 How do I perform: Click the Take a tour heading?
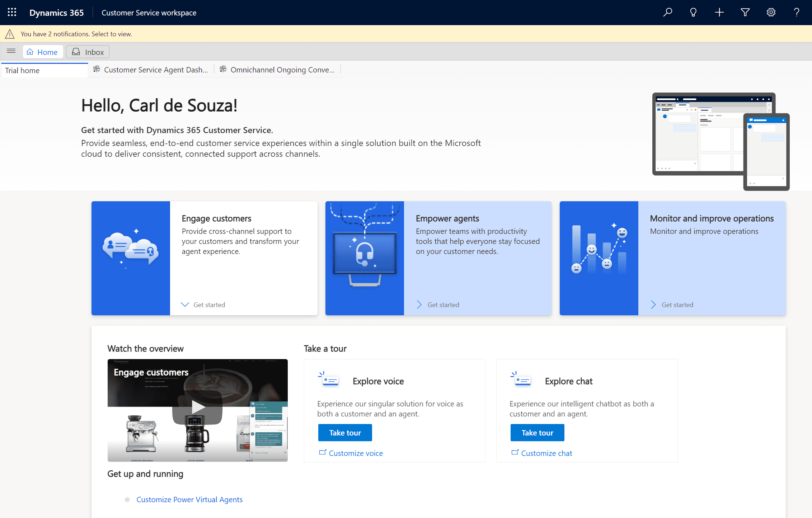pyautogui.click(x=325, y=349)
